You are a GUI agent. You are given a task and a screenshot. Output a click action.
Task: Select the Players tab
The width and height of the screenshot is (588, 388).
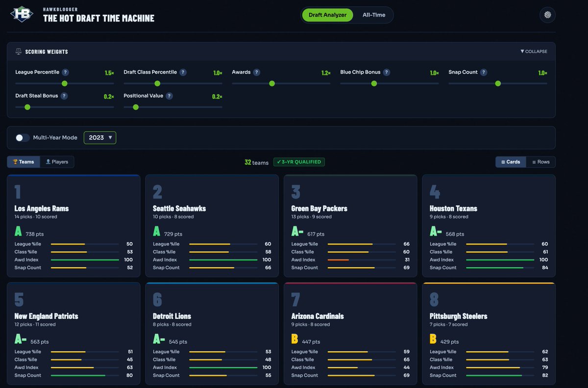coord(57,162)
